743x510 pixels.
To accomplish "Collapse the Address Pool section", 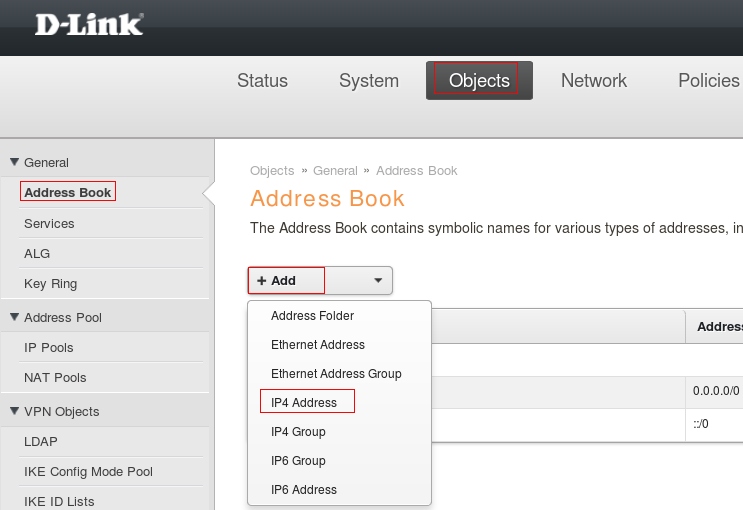I will tap(15, 317).
